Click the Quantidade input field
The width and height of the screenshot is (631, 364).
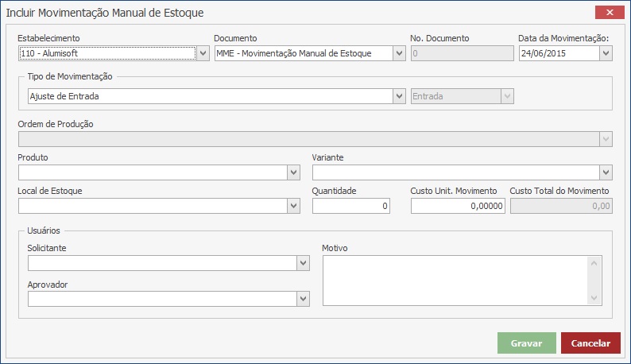click(351, 206)
